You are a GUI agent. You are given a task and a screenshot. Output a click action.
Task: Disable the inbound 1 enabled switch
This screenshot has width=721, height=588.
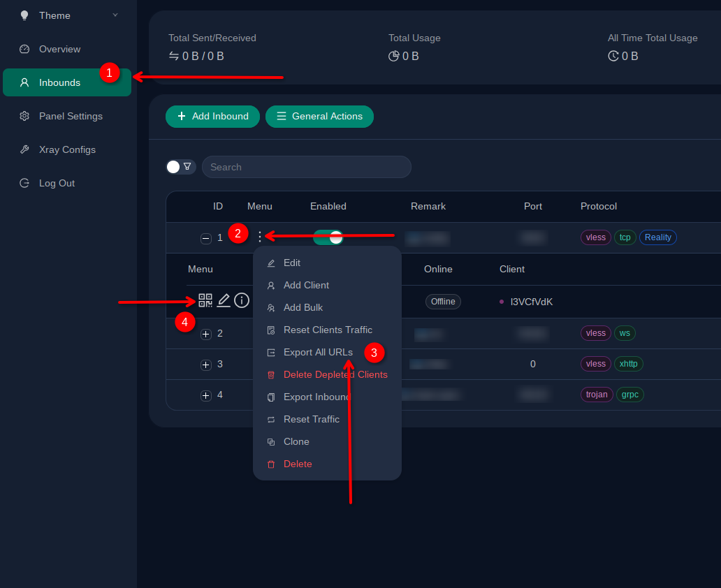(328, 237)
